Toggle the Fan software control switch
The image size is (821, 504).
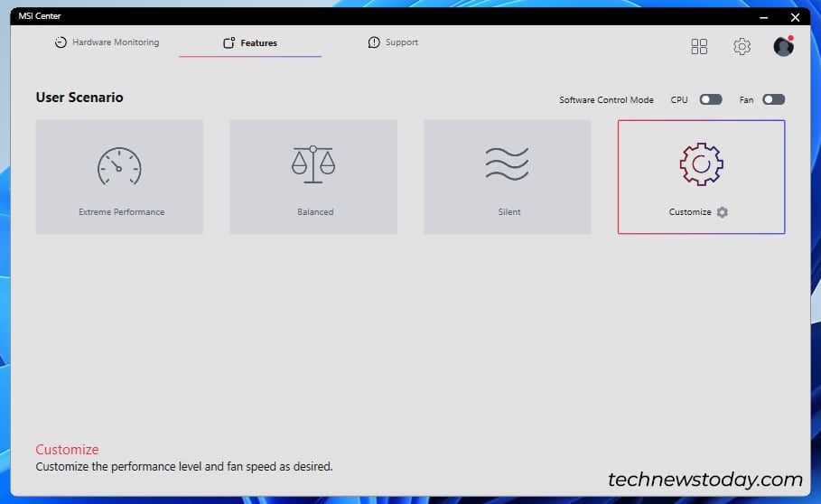773,99
